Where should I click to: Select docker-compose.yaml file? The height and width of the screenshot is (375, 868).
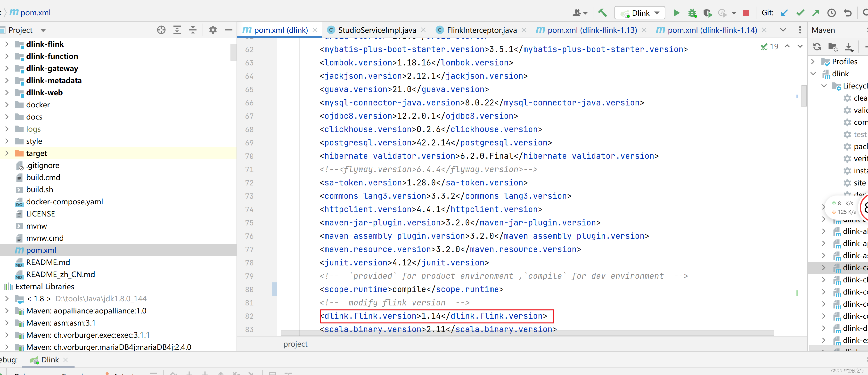[x=64, y=202]
